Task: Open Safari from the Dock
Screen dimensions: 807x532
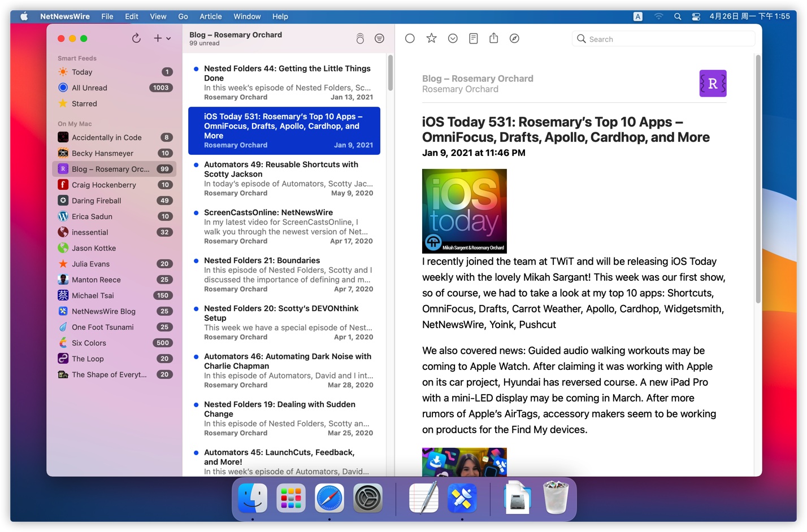Action: (329, 498)
